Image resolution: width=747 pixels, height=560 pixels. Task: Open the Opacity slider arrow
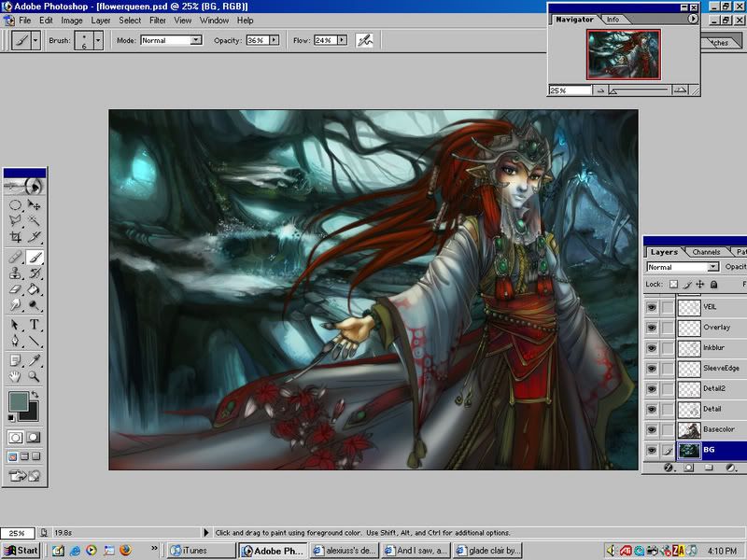[274, 40]
